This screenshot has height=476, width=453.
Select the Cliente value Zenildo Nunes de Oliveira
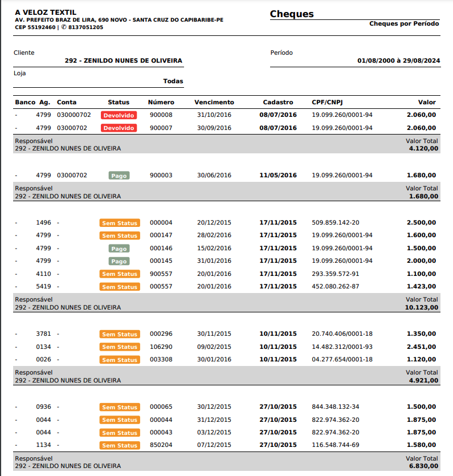point(124,60)
